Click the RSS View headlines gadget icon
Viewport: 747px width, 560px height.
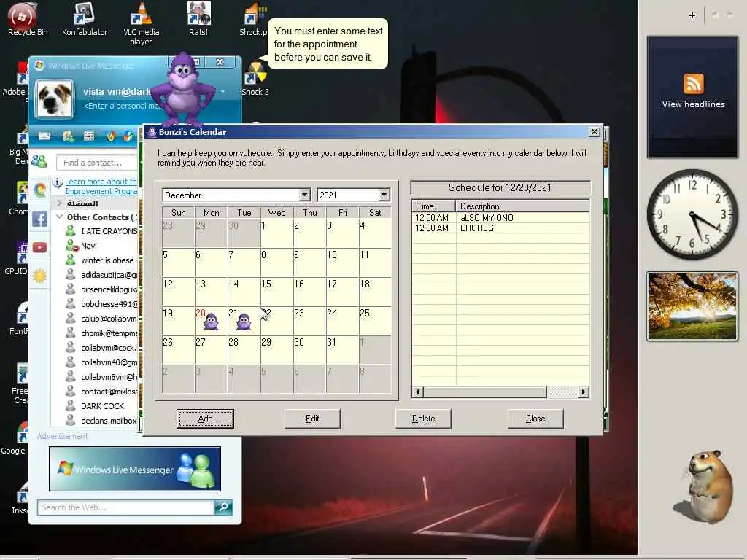tap(693, 84)
